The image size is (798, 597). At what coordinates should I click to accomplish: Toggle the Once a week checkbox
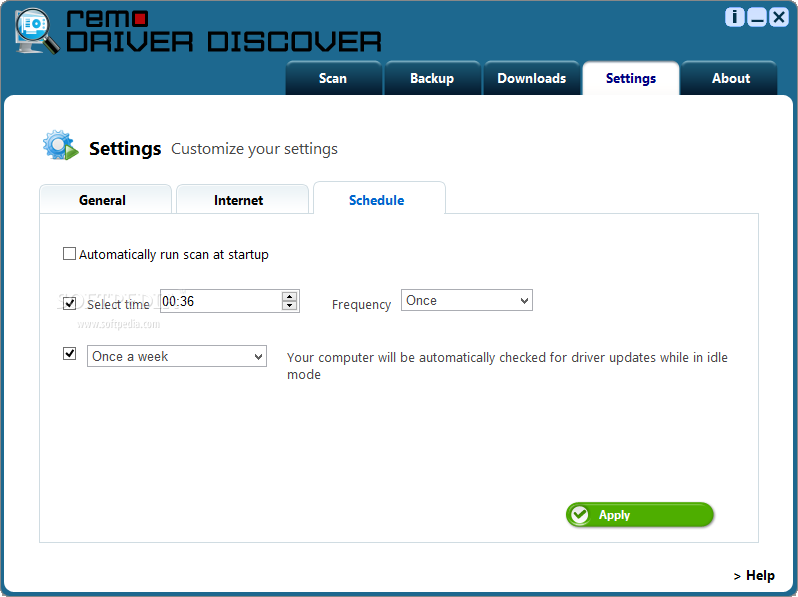pyautogui.click(x=69, y=353)
